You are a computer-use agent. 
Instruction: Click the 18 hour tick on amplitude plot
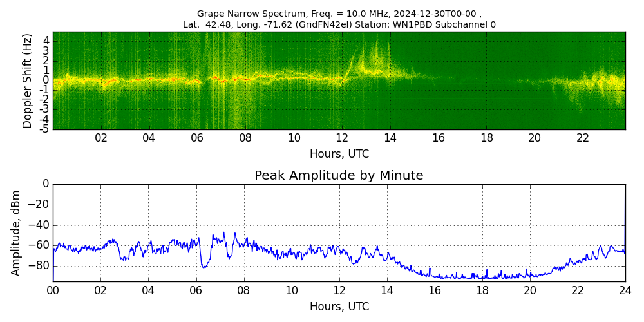[482, 290]
